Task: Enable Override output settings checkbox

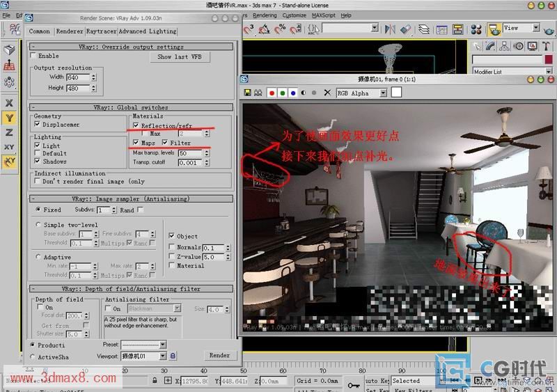Action: [33, 56]
